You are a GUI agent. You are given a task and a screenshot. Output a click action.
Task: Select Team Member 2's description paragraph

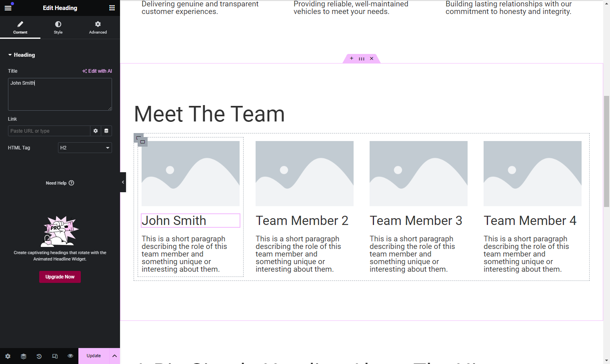coord(298,254)
